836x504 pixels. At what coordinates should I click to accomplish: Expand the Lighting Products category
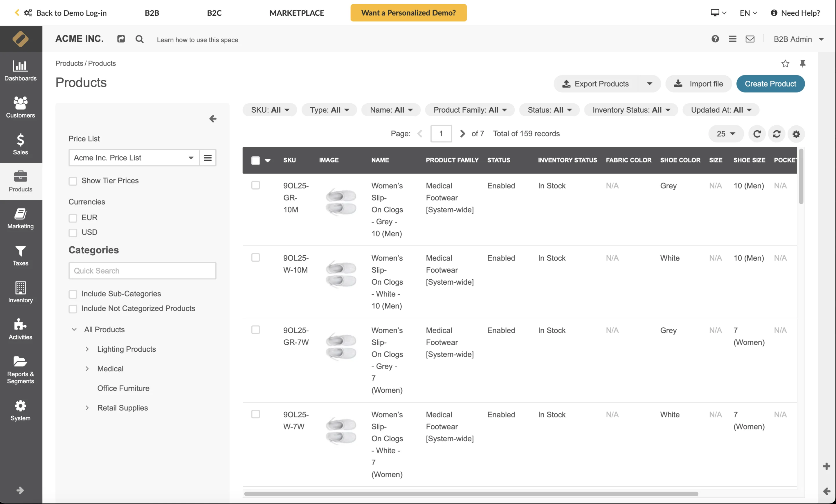pos(87,349)
